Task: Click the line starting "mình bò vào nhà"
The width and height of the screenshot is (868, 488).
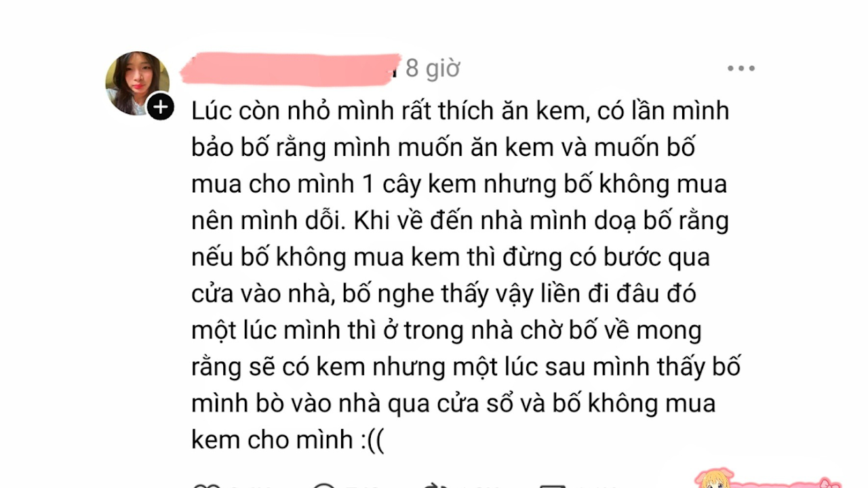Action: pyautogui.click(x=453, y=404)
